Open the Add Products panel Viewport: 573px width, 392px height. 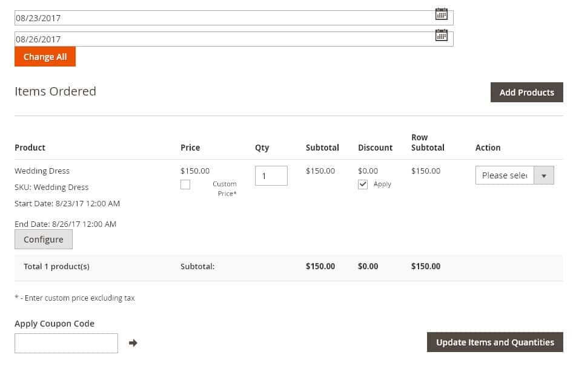(x=526, y=93)
